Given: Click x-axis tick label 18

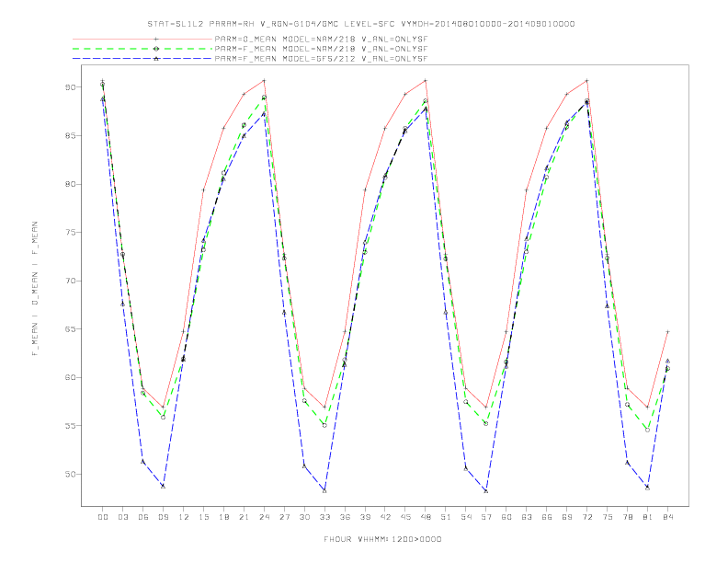Looking at the screenshot, I should tap(223, 517).
